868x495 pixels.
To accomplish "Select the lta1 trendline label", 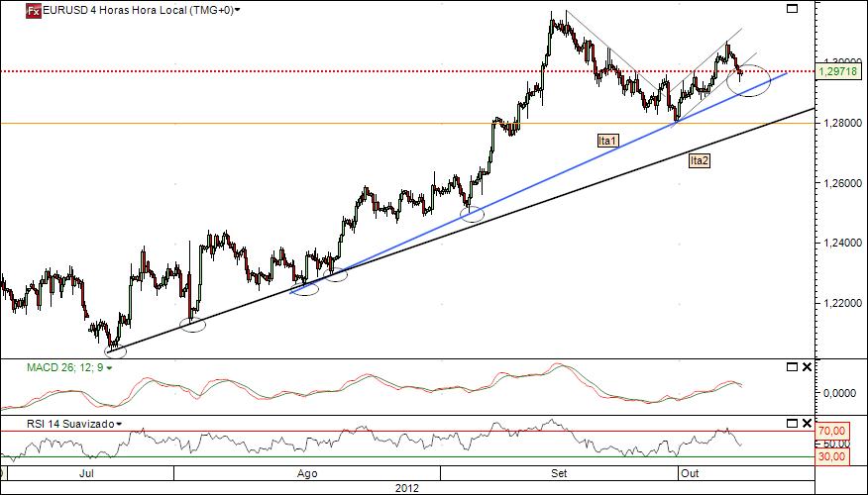I will point(607,141).
